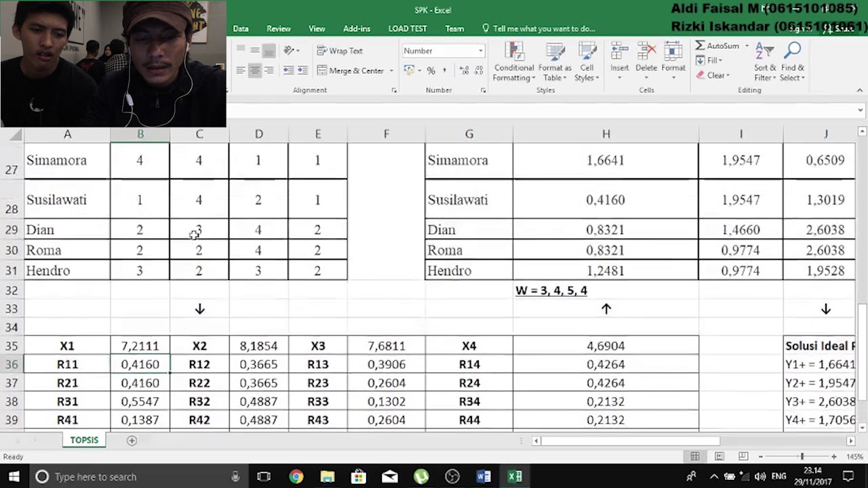The height and width of the screenshot is (488, 868).
Task: Open Alignment settings dialog launcher
Action: 394,90
